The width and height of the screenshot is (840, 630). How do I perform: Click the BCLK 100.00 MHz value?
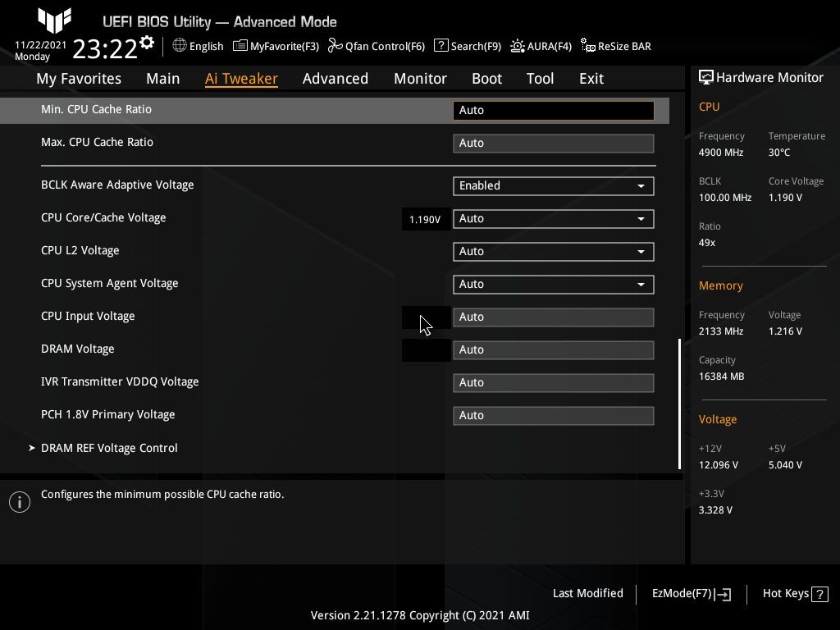pyautogui.click(x=725, y=198)
